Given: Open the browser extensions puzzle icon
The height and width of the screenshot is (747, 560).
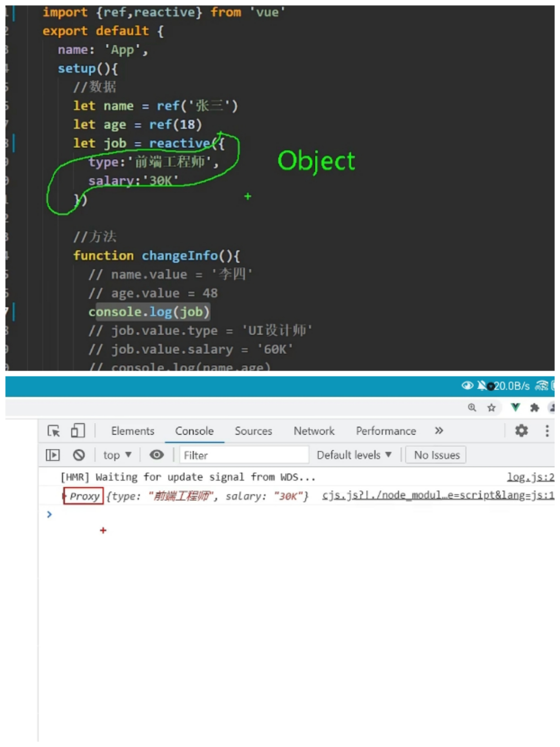Looking at the screenshot, I should [x=534, y=408].
